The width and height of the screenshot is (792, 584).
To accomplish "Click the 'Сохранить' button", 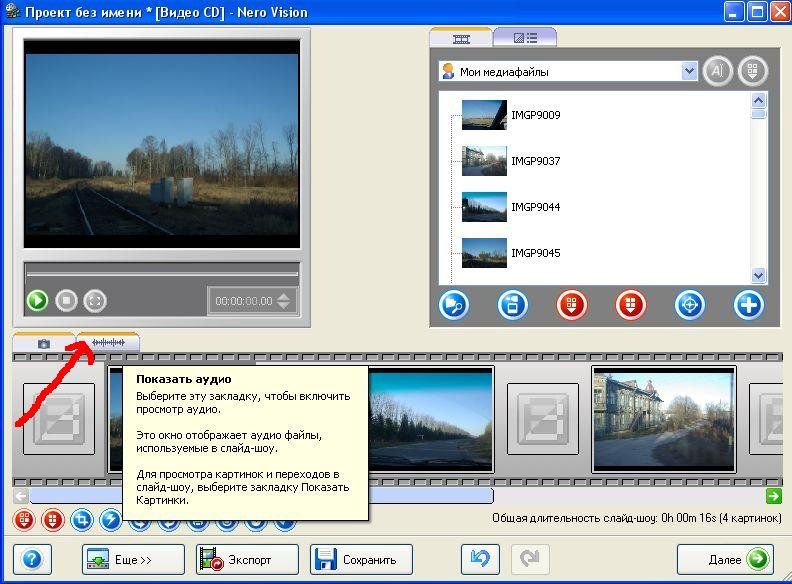I will (x=362, y=559).
